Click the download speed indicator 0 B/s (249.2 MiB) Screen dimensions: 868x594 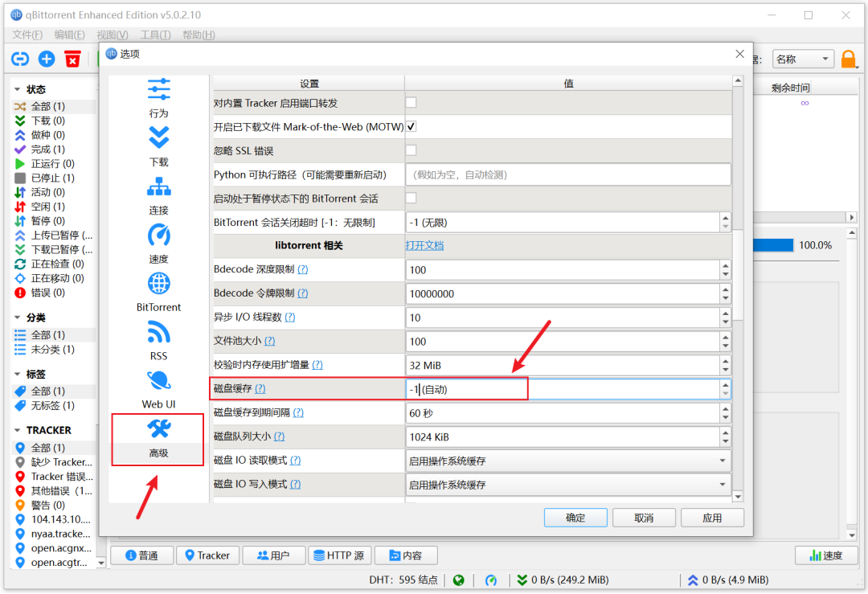pyautogui.click(x=563, y=580)
